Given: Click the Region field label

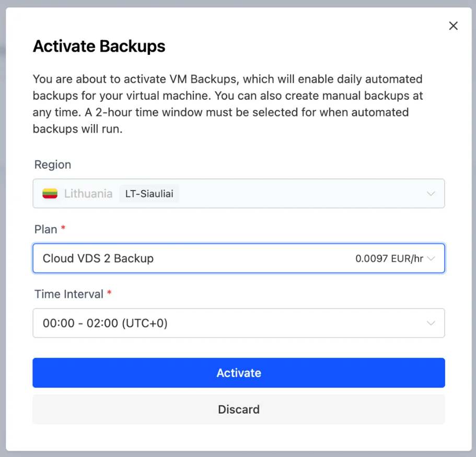Looking at the screenshot, I should [53, 165].
